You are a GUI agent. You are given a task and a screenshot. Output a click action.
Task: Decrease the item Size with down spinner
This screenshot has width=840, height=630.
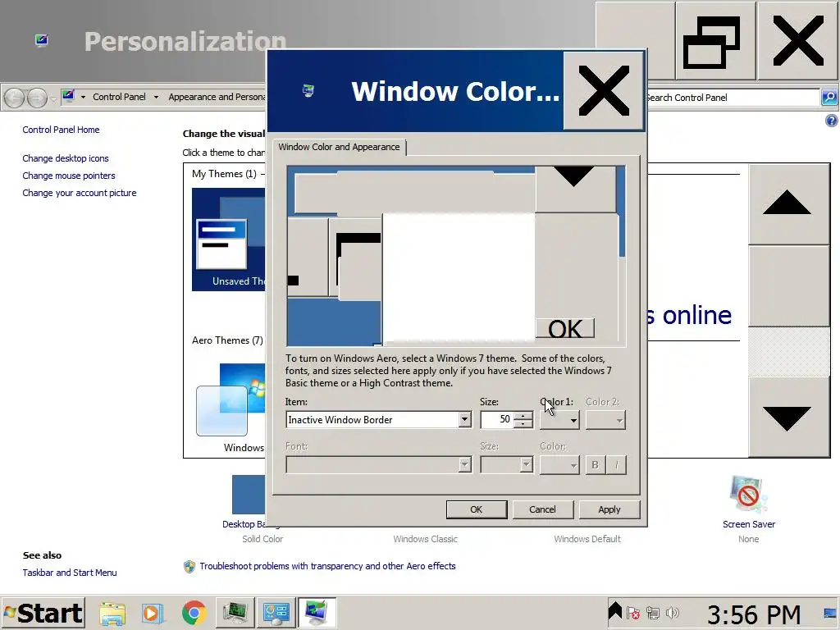click(523, 424)
